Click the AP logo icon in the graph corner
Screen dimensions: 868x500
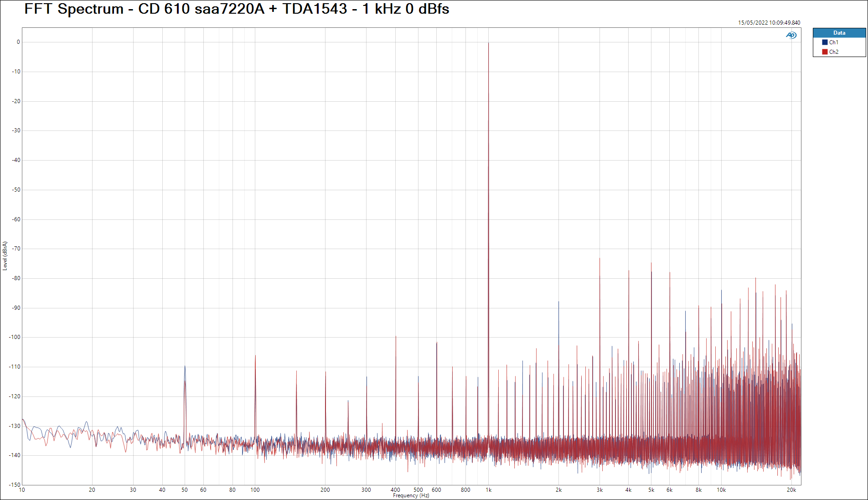click(791, 35)
